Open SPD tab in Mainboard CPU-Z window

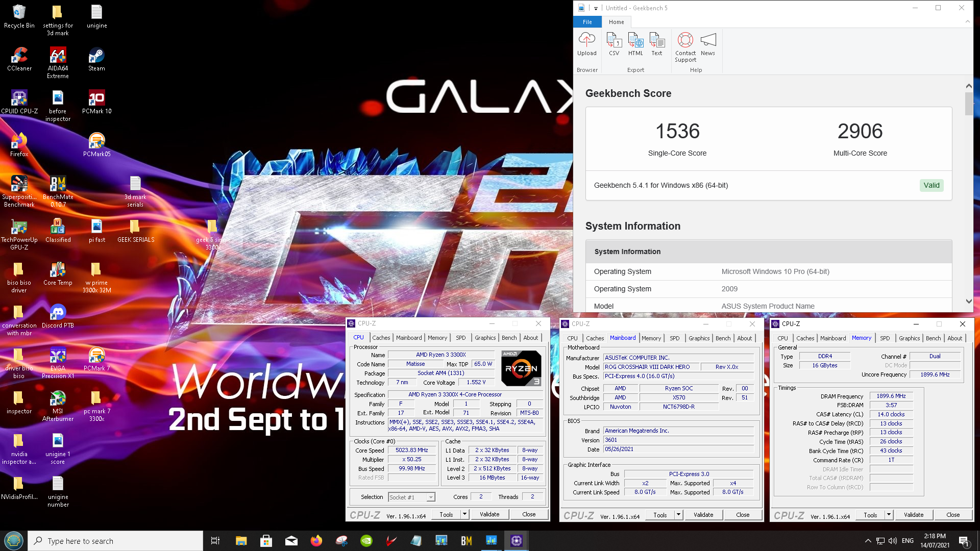point(674,338)
